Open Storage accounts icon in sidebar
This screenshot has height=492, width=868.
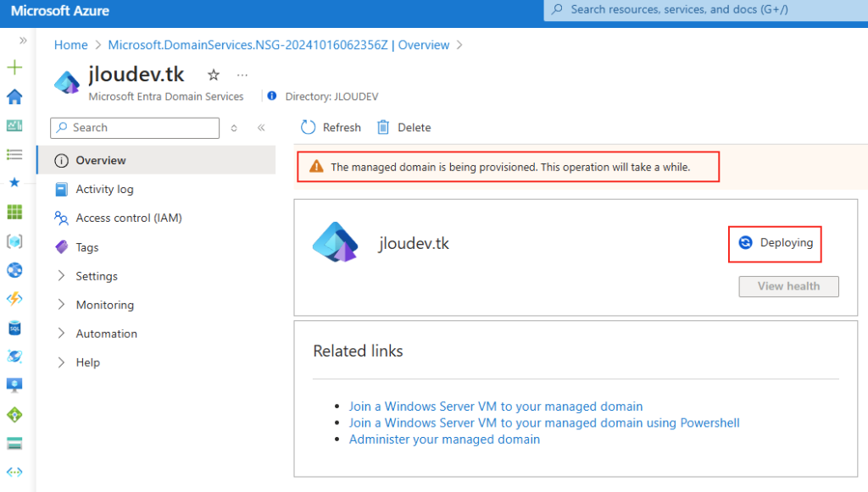pyautogui.click(x=14, y=444)
